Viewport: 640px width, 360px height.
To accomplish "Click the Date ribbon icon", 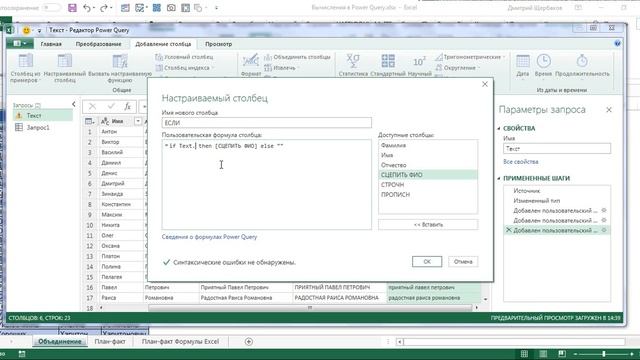I will (522, 65).
